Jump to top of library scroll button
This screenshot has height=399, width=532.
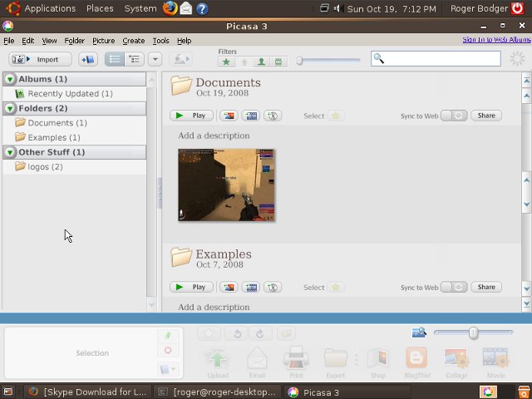point(526,81)
